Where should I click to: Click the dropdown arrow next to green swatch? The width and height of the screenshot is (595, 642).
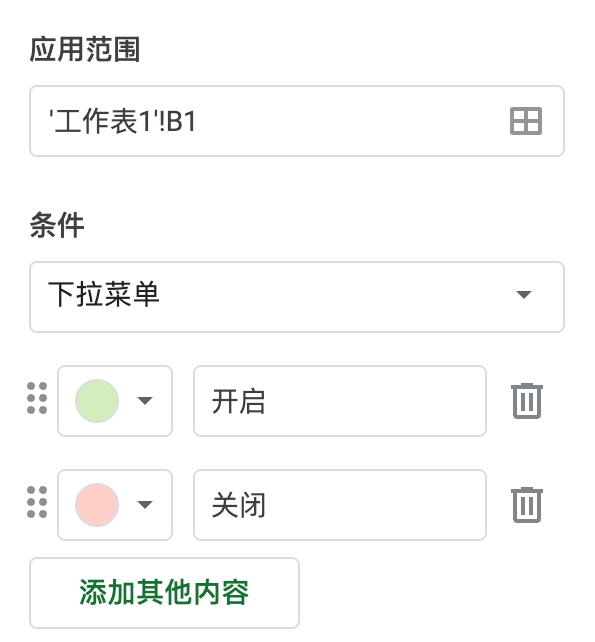pyautogui.click(x=145, y=400)
